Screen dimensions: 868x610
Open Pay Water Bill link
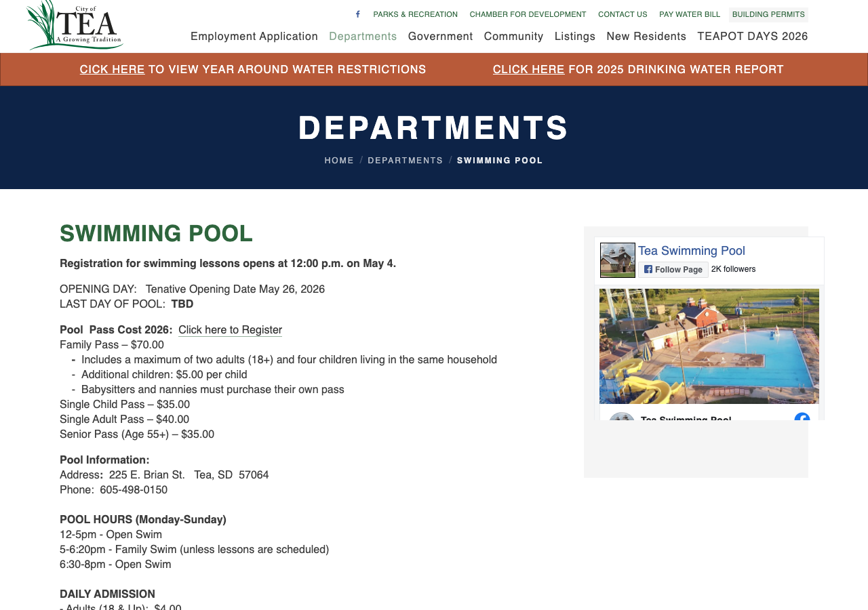click(690, 14)
